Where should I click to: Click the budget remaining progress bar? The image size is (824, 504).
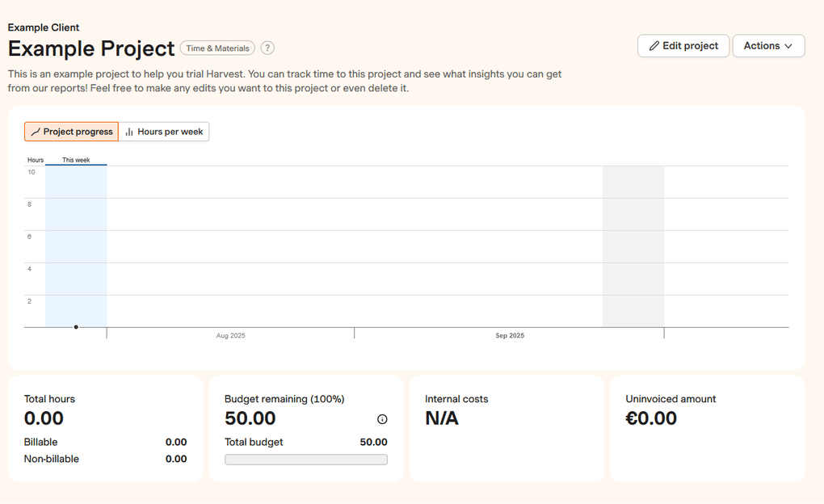[305, 459]
